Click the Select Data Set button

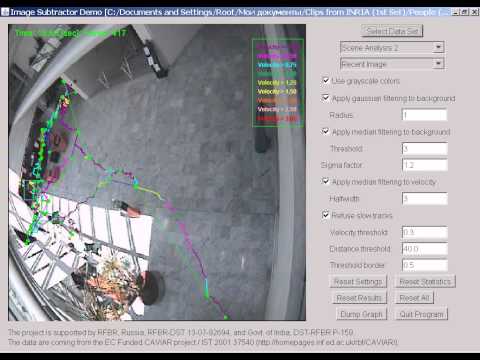pyautogui.click(x=392, y=31)
